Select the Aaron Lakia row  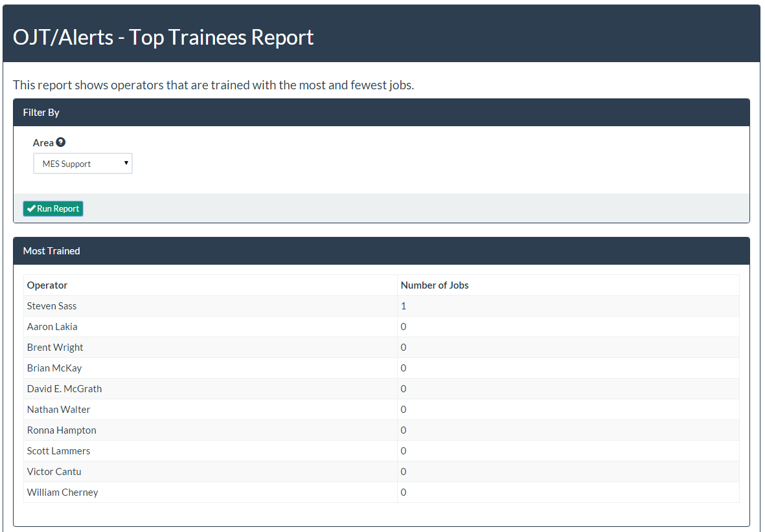[52, 327]
